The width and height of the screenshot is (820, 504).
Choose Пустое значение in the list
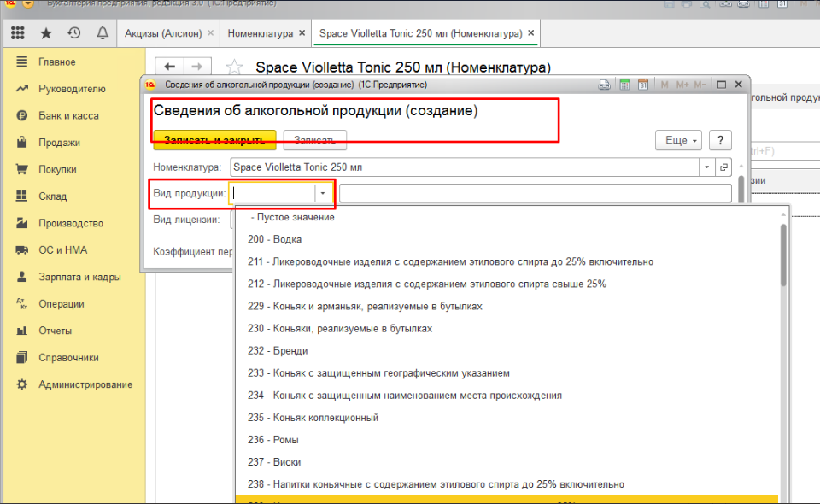(507, 217)
